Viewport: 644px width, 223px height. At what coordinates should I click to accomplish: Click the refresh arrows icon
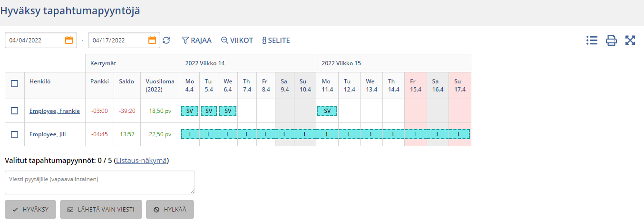tap(166, 41)
